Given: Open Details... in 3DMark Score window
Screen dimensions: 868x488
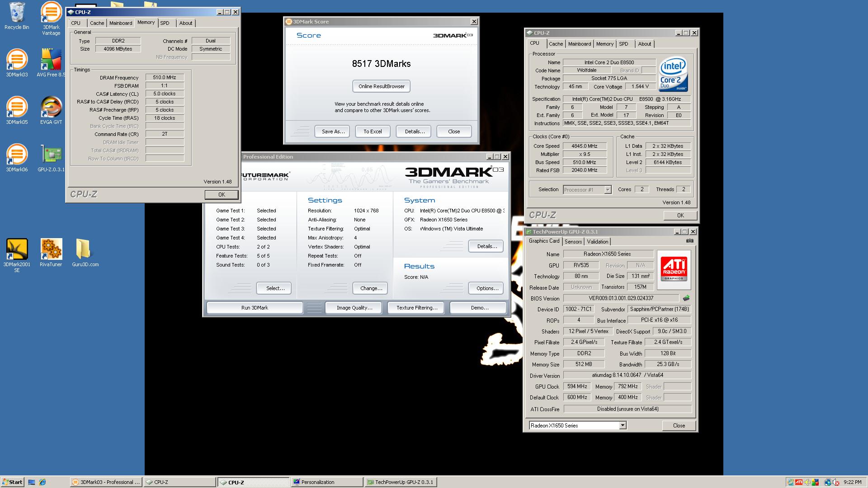Looking at the screenshot, I should tap(414, 131).
